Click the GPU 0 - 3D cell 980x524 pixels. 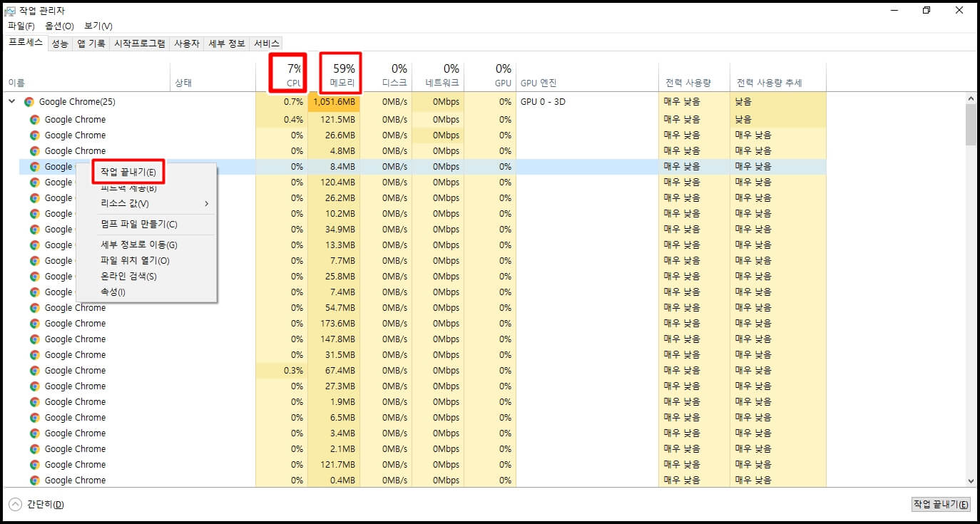point(587,102)
